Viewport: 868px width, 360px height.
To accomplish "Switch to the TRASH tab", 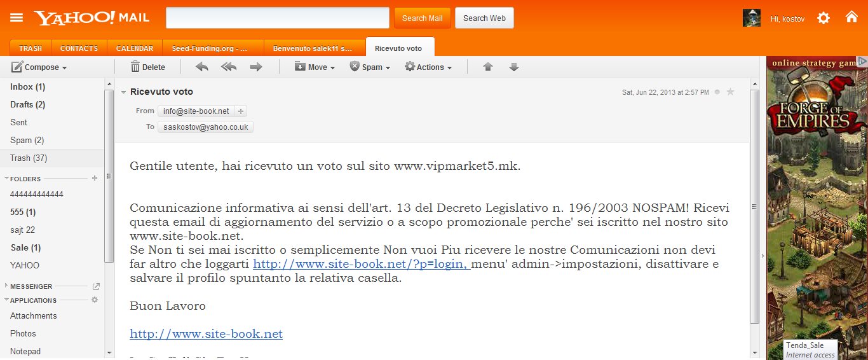I will [x=31, y=48].
